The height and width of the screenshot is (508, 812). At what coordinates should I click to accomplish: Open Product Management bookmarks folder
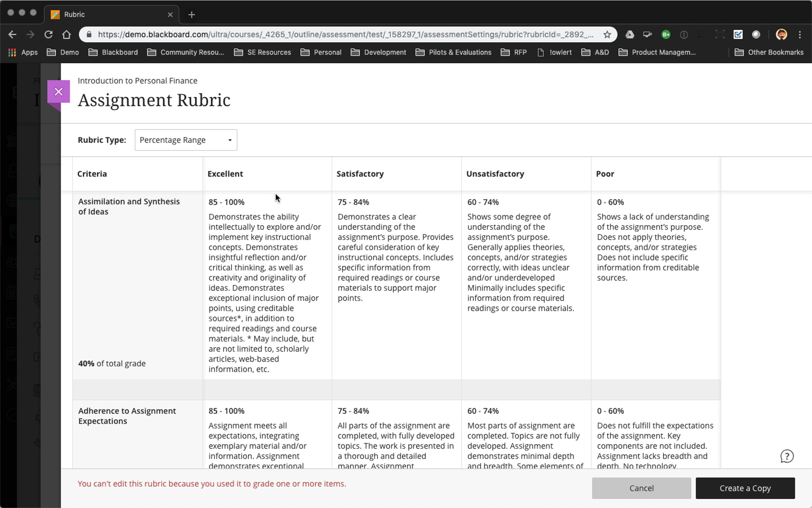click(657, 52)
